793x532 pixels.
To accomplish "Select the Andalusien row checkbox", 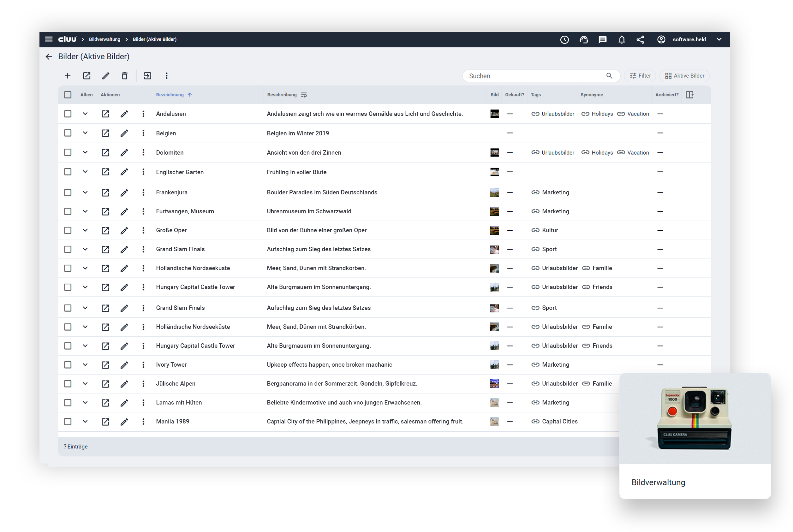I will tap(68, 114).
